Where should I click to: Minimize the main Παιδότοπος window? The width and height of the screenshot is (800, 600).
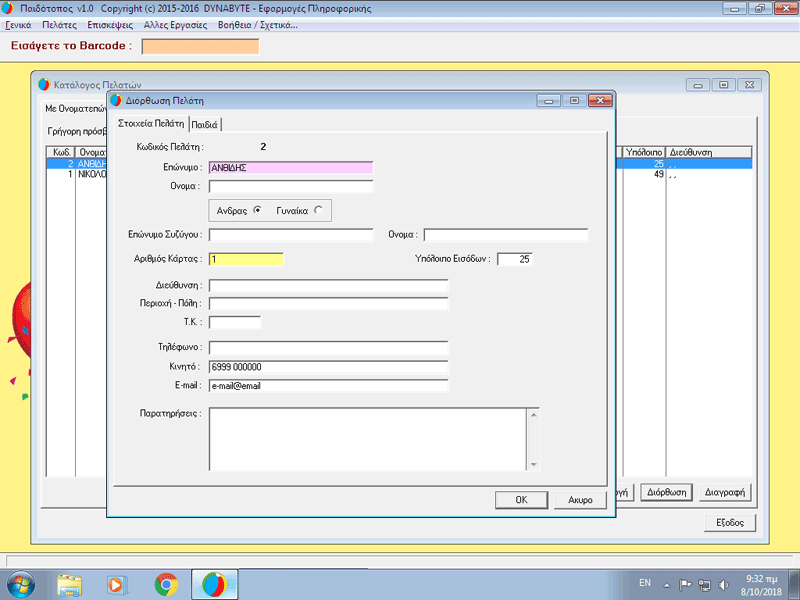click(x=735, y=8)
